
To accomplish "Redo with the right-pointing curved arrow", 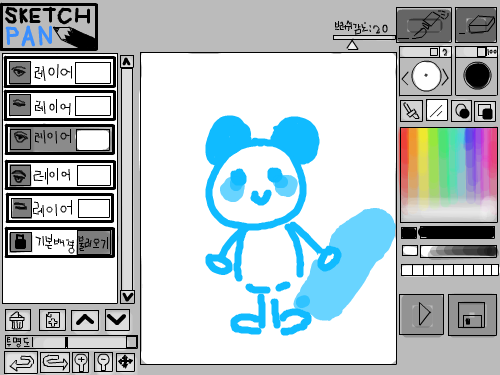I will 55,362.
